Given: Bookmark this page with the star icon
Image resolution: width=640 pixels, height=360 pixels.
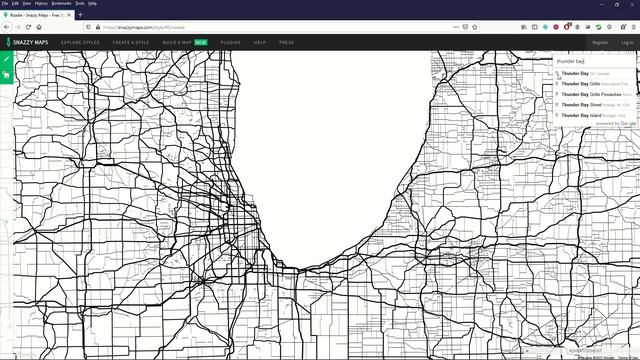Looking at the screenshot, I should [474, 27].
